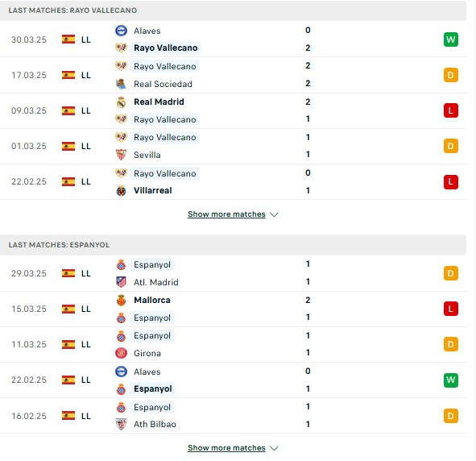The image size is (476, 461).
Task: Click the Ath Bilbao team crest
Action: pyautogui.click(x=121, y=424)
